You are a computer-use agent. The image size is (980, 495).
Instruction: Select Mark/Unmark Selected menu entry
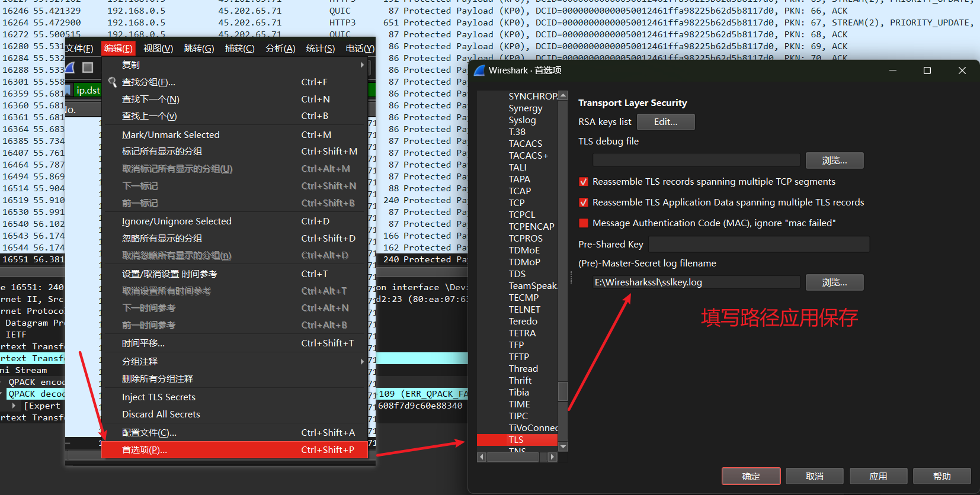point(235,135)
